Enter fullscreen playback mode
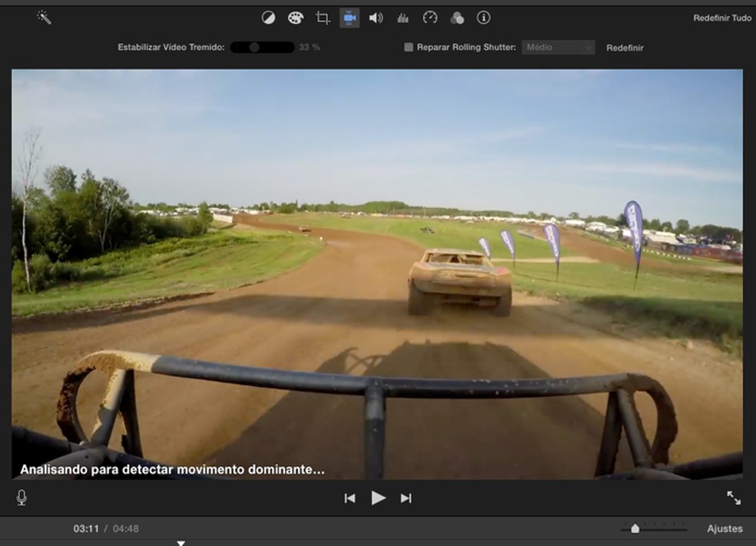 (734, 498)
